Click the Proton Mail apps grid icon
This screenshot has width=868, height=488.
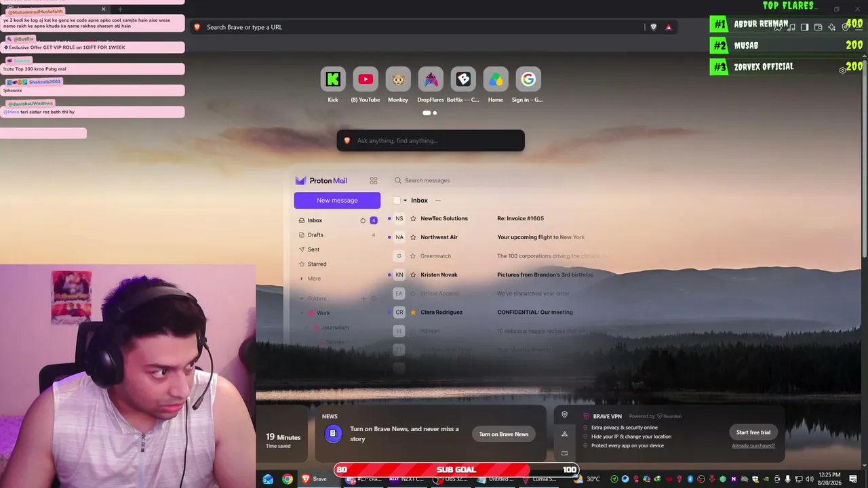(x=374, y=180)
